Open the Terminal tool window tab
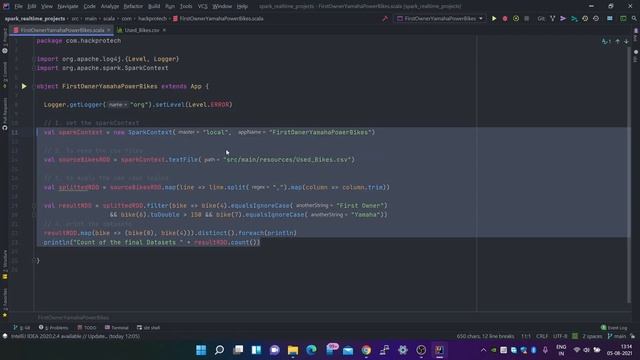640x360 pixels. 116,327
